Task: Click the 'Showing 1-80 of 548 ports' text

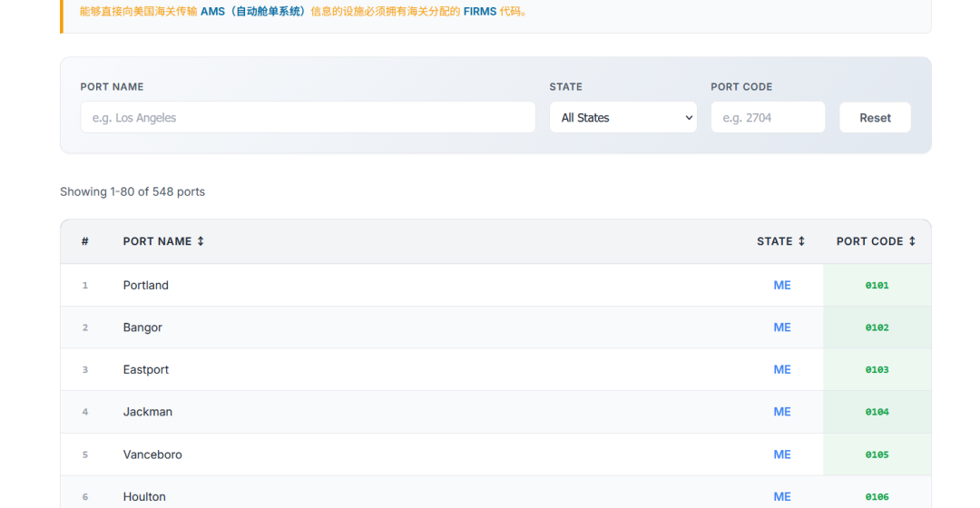Action: [x=132, y=191]
